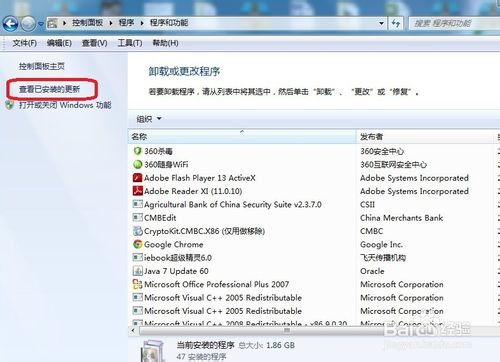Click the refresh button beside address bar

tap(396, 23)
